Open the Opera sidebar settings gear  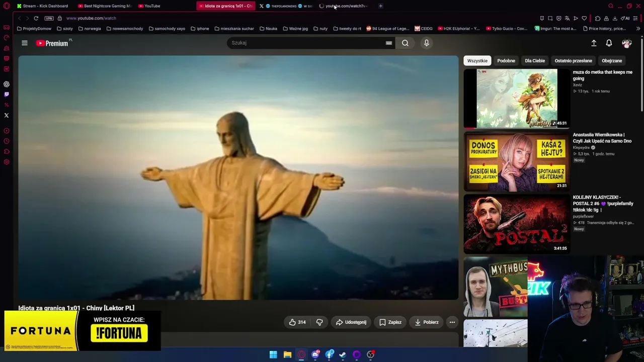7,162
